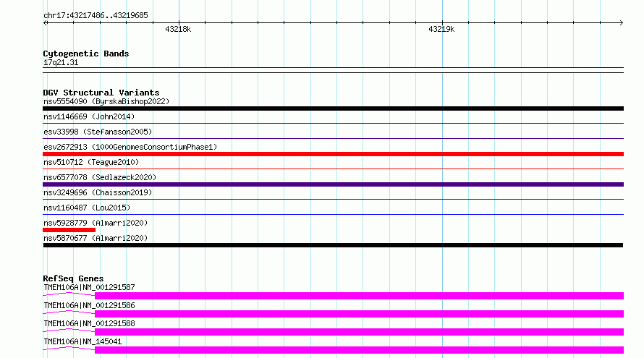Click the 43219k ruler position label
Viewport: 644px width, 358px height.
(441, 29)
